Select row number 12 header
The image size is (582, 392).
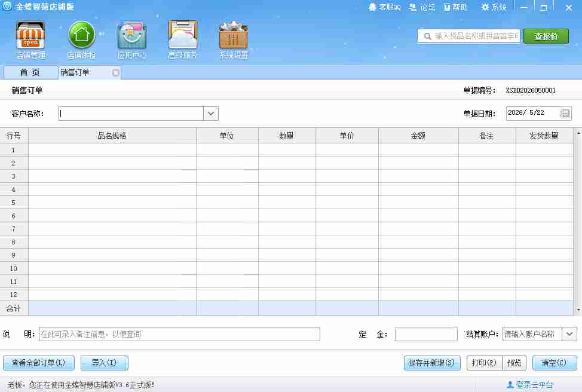pos(14,295)
